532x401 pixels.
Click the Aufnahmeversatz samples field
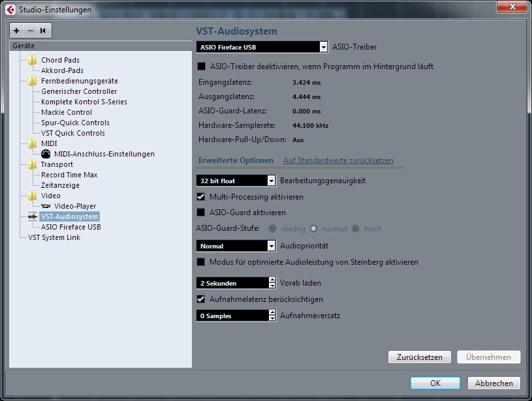tap(232, 316)
